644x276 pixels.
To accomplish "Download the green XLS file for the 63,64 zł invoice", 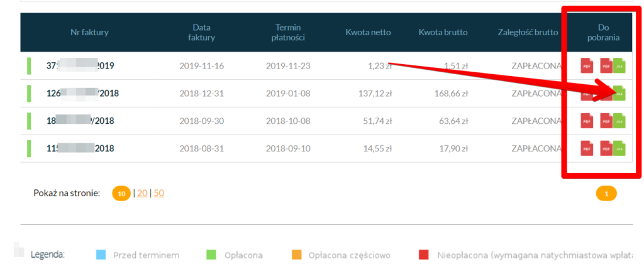I will pos(619,121).
